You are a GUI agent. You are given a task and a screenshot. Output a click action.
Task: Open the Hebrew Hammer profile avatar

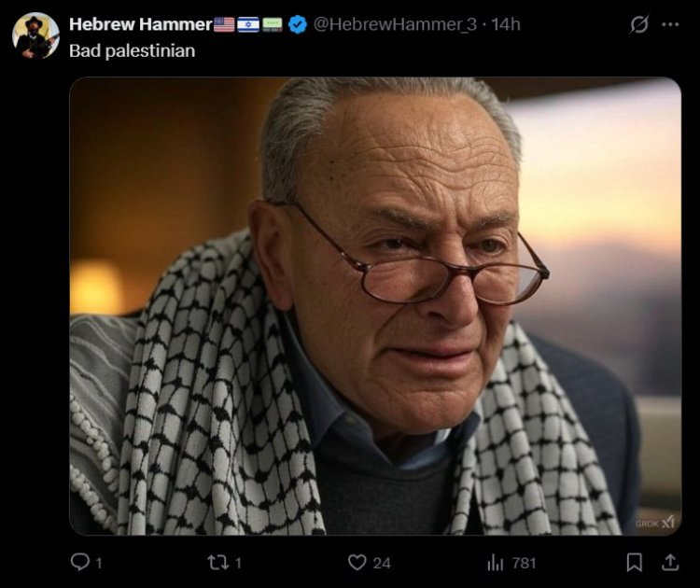tap(35, 35)
